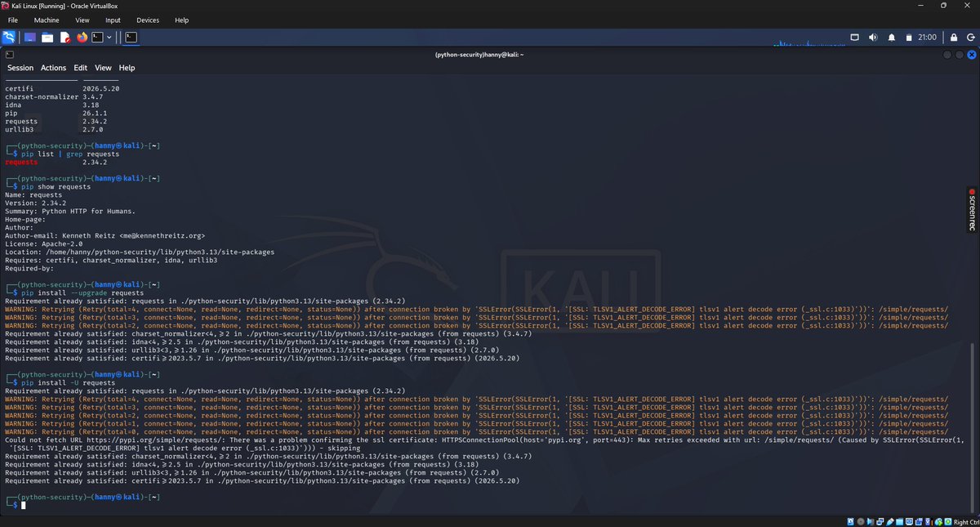Click the screenrec side tab

click(972, 209)
